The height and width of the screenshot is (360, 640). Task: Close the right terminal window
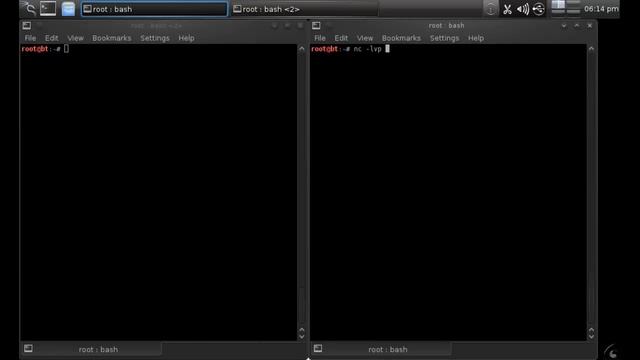pyautogui.click(x=590, y=26)
